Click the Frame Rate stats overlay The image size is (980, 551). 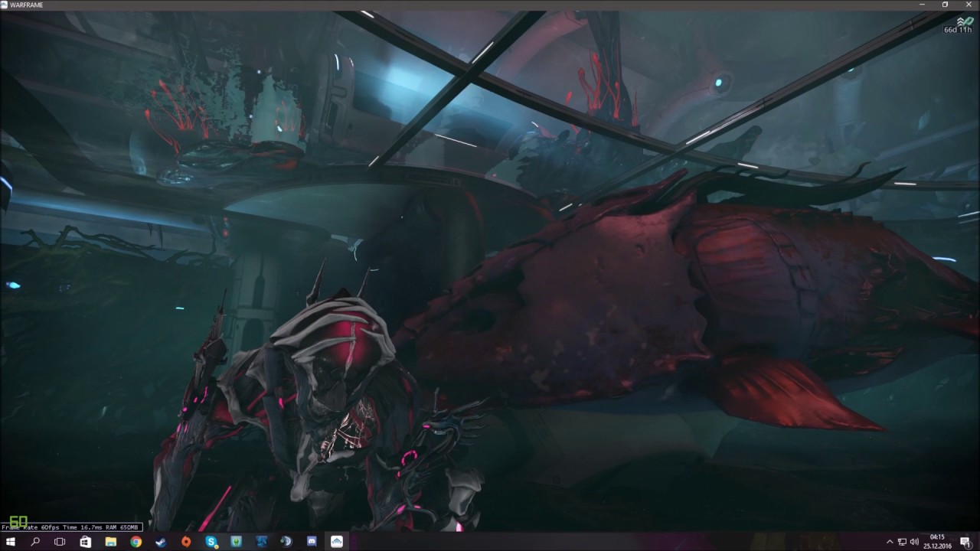tap(71, 527)
